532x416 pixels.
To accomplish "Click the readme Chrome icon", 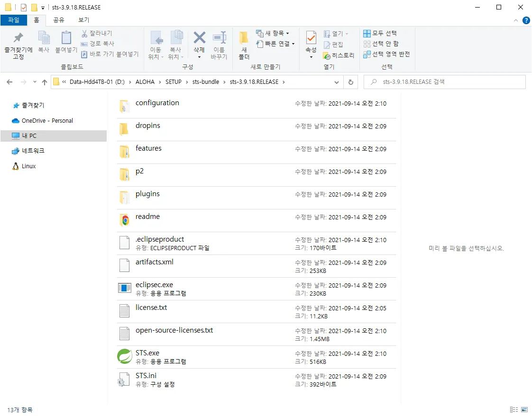I will pos(125,220).
